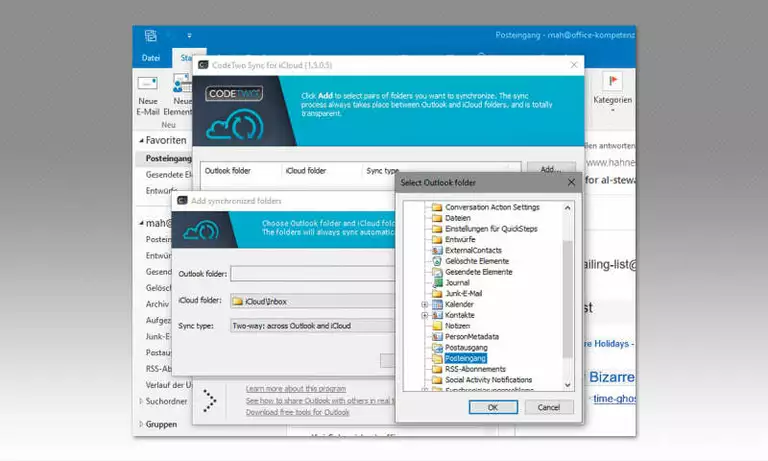Open the Datei menu tab
Screen dimensions: 768x461
[151, 58]
